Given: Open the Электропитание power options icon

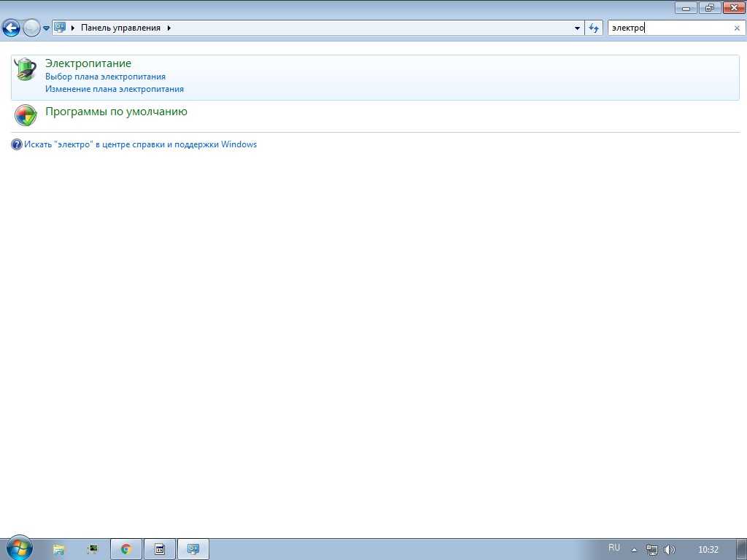Looking at the screenshot, I should click(x=26, y=69).
